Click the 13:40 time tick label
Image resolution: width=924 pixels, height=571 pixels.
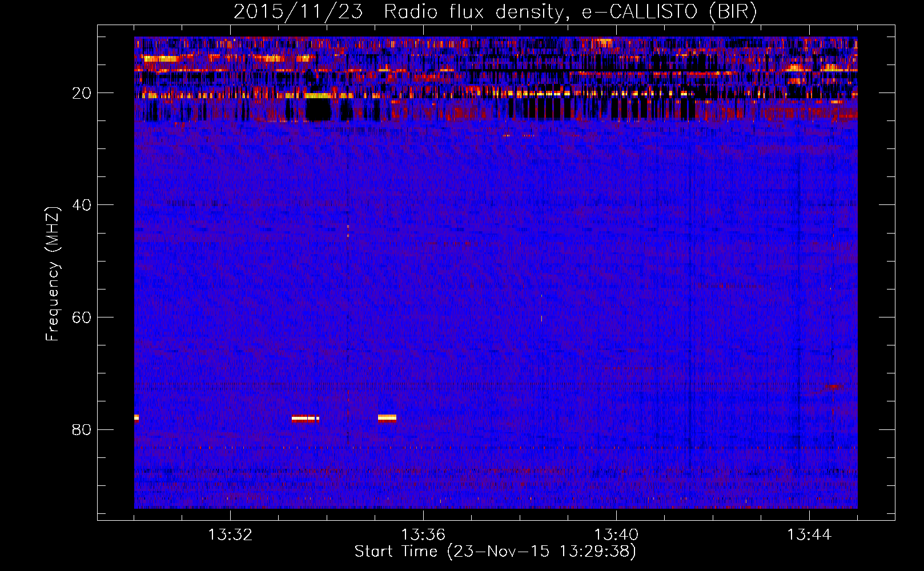tap(616, 535)
